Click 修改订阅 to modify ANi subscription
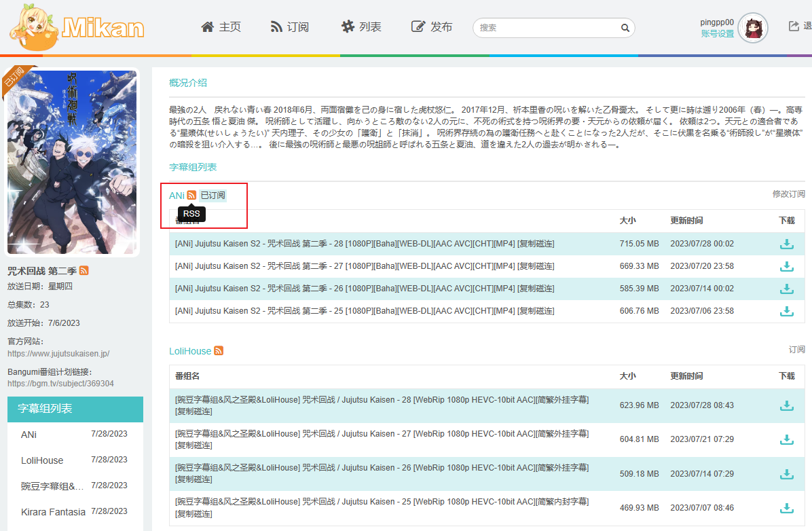The image size is (812, 531). point(788,194)
